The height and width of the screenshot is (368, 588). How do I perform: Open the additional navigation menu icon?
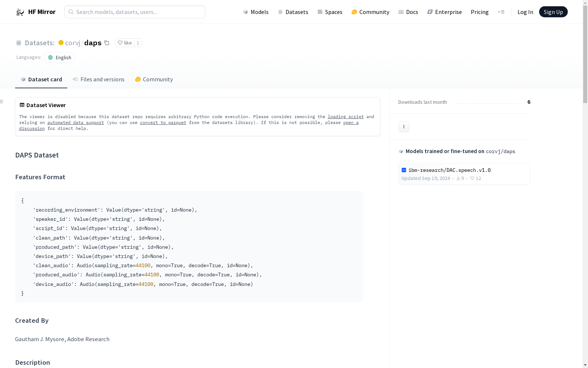[501, 12]
